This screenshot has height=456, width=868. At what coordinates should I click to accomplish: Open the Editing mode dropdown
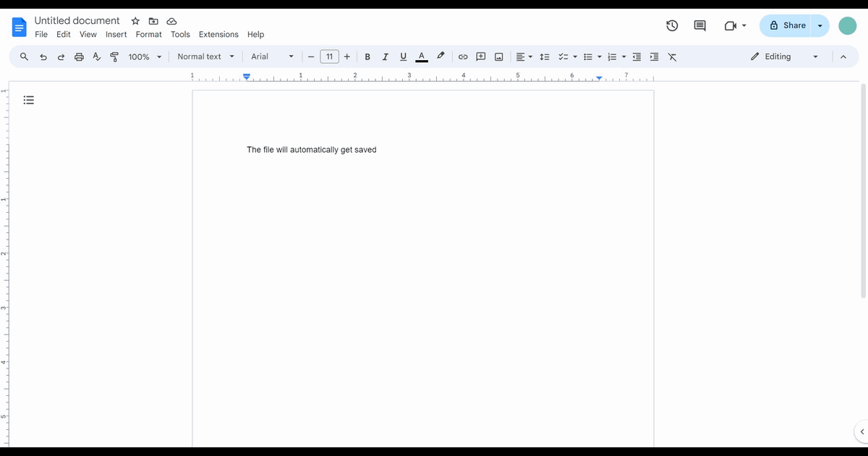[x=785, y=56]
